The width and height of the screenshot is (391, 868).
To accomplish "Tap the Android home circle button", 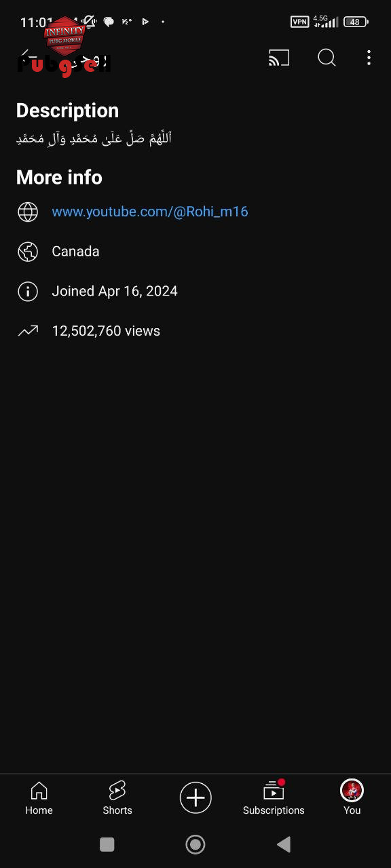I will 195,844.
